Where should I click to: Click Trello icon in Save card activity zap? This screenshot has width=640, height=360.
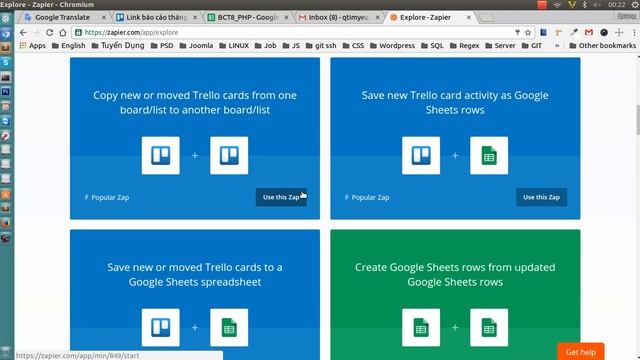click(421, 156)
